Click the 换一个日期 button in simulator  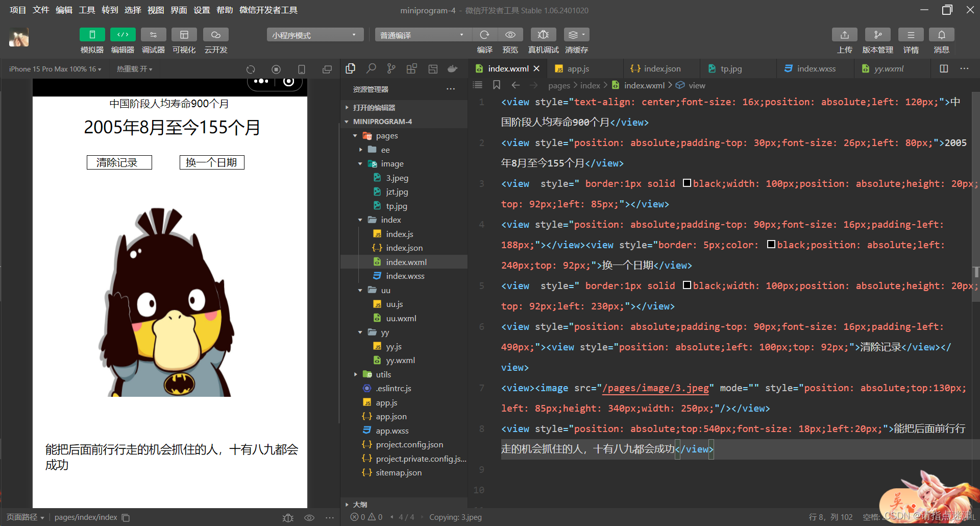(212, 162)
